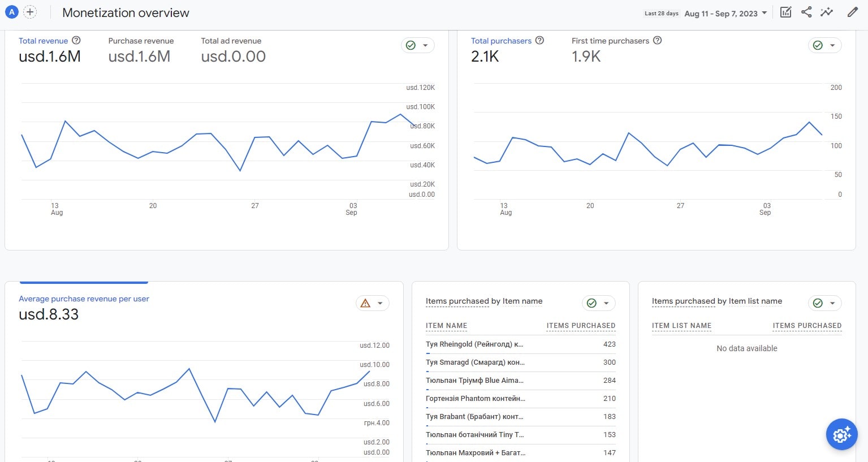Click help icon beside Total purchasers
The width and height of the screenshot is (868, 462).
(x=539, y=41)
